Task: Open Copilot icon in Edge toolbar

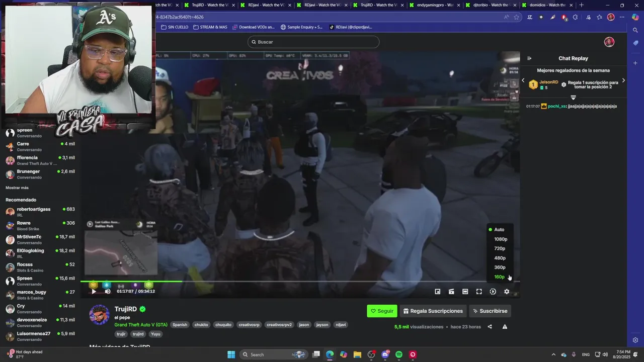Action: coord(635,17)
